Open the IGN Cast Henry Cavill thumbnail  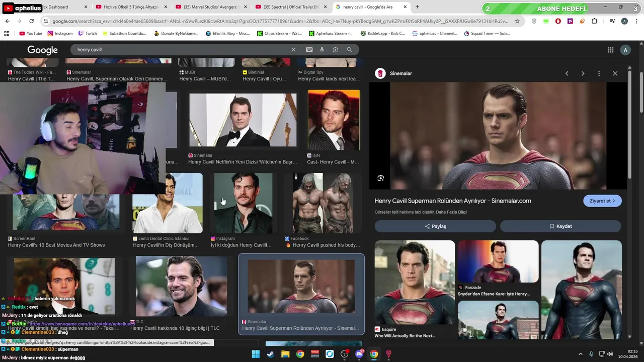334,120
